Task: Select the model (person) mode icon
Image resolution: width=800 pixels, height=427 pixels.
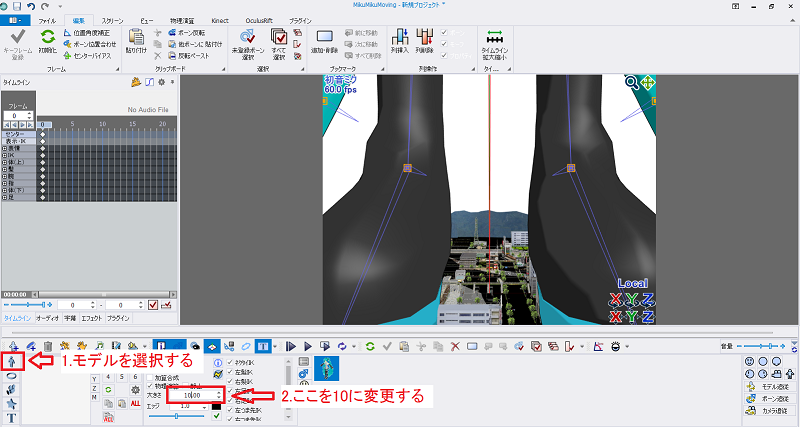Action: click(x=12, y=361)
